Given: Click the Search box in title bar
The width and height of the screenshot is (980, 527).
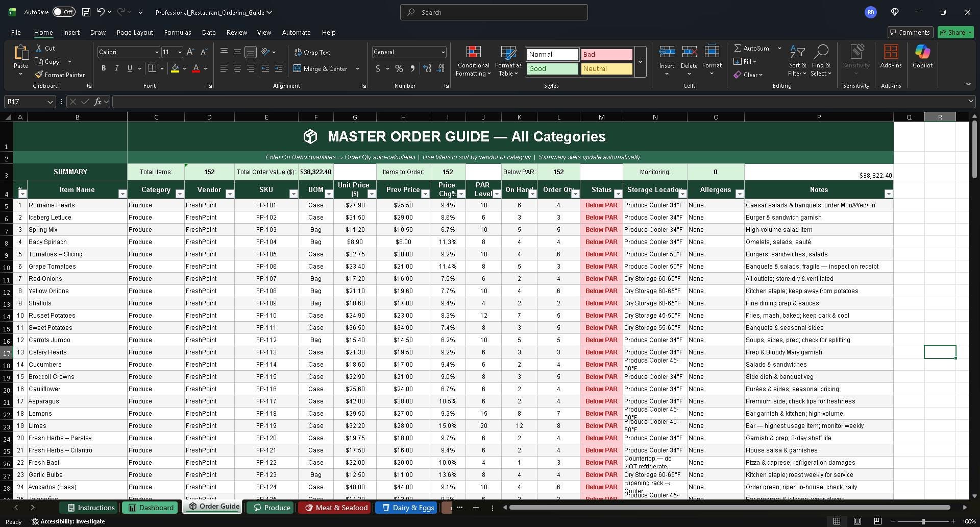Looking at the screenshot, I should click(494, 12).
